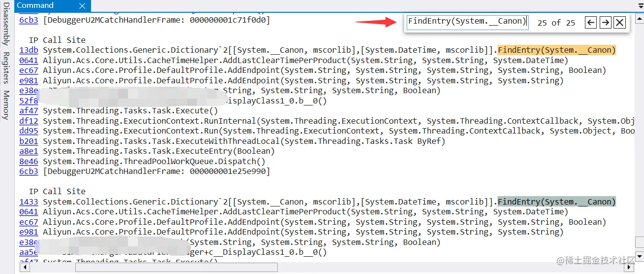Image resolution: width=644 pixels, height=274 pixels.
Task: Click the '25 of 25' match counter
Action: pos(556,23)
